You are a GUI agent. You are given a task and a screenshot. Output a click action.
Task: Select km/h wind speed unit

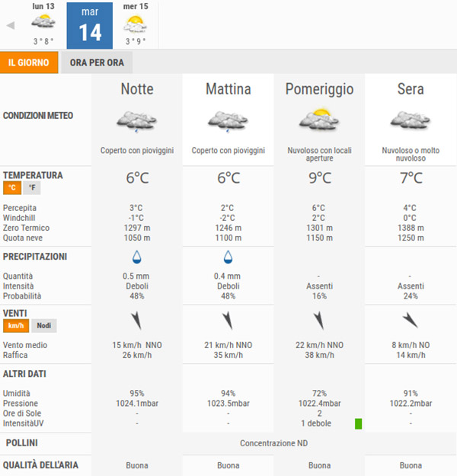click(x=16, y=326)
